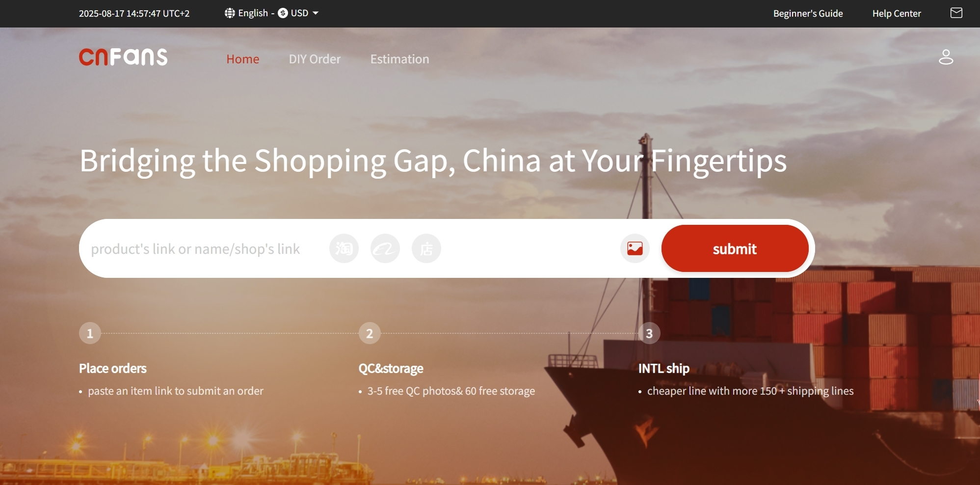The image size is (980, 485).
Task: Open image search via picture icon
Action: (635, 248)
